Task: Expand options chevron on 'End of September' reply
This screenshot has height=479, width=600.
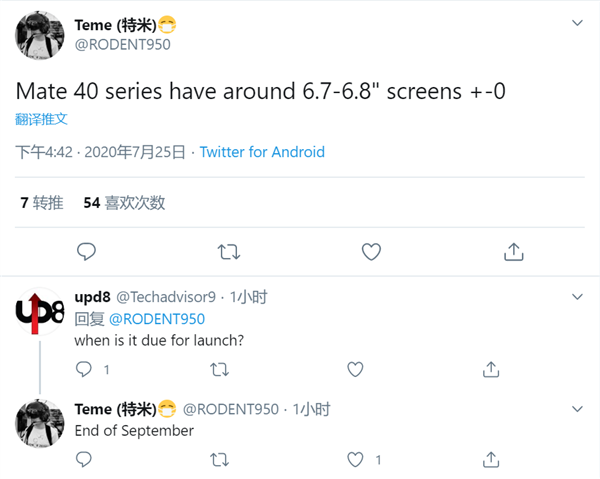Action: click(577, 409)
